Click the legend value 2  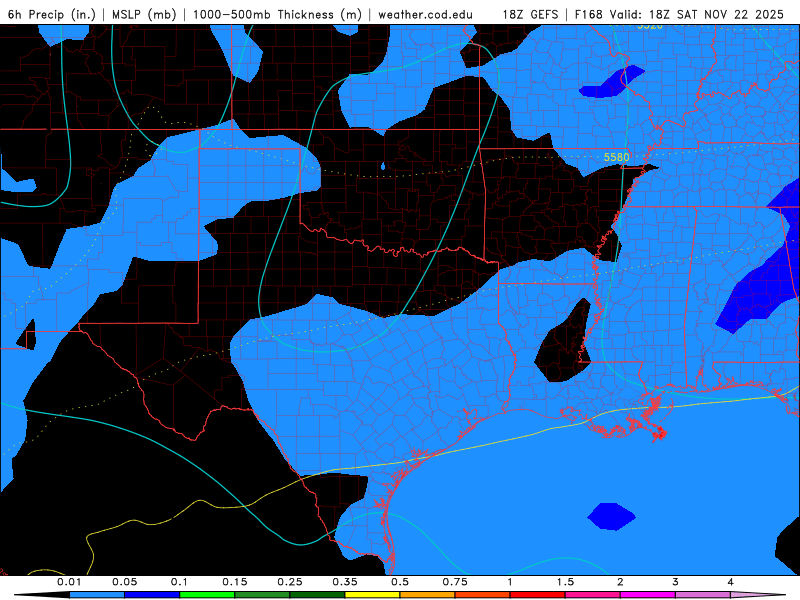point(620,582)
